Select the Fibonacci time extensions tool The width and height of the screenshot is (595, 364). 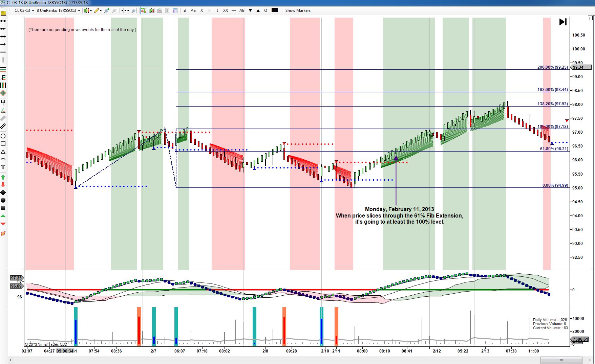3,85
